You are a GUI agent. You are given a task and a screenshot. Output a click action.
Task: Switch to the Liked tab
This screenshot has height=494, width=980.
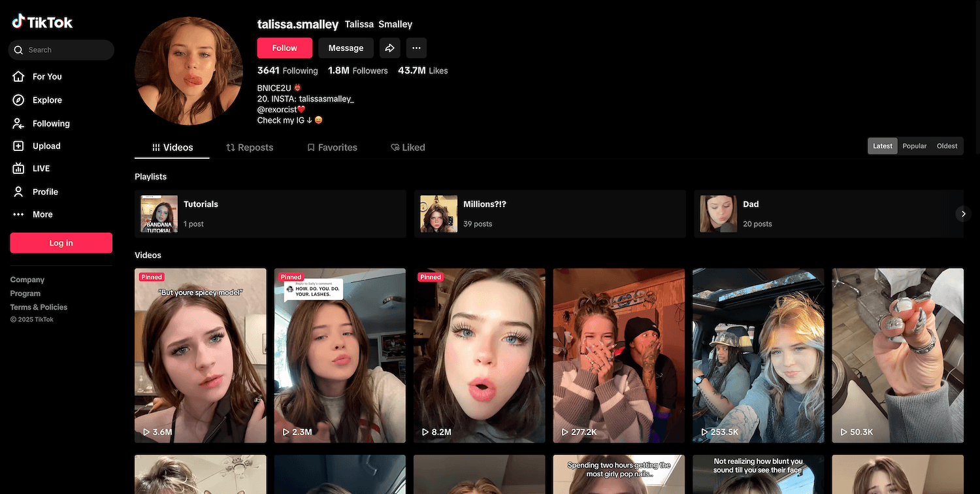tap(408, 148)
